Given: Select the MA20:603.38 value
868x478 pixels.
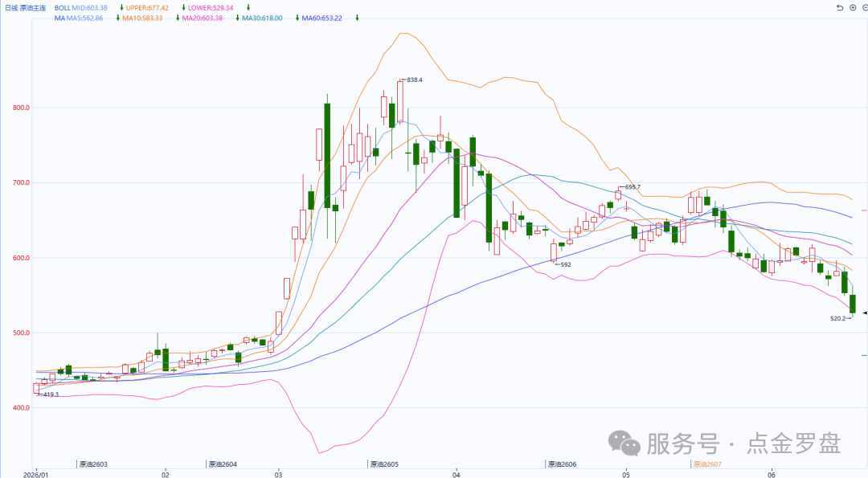Looking at the screenshot, I should coord(203,18).
